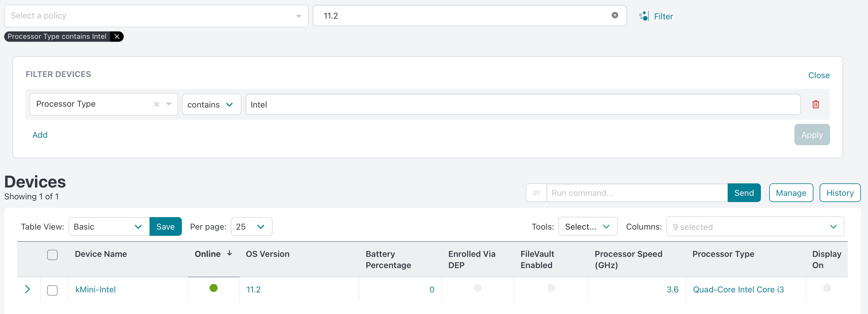Image resolution: width=868 pixels, height=314 pixels.
Task: Check the kMini-Intel row checkbox
Action: (x=52, y=290)
